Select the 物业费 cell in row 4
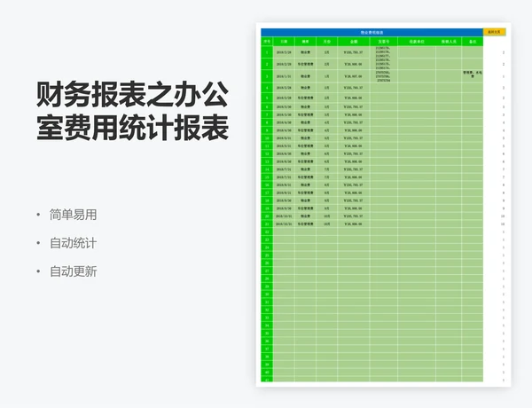Image resolution: width=532 pixels, height=408 pixels. (305, 88)
